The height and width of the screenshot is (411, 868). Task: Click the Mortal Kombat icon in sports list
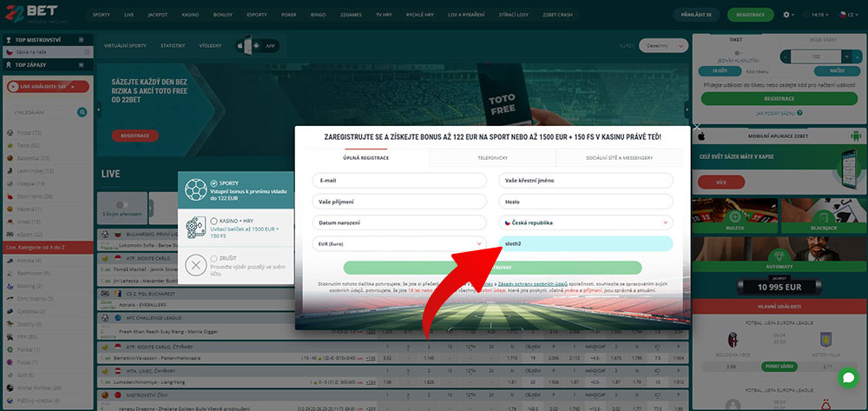[x=10, y=388]
